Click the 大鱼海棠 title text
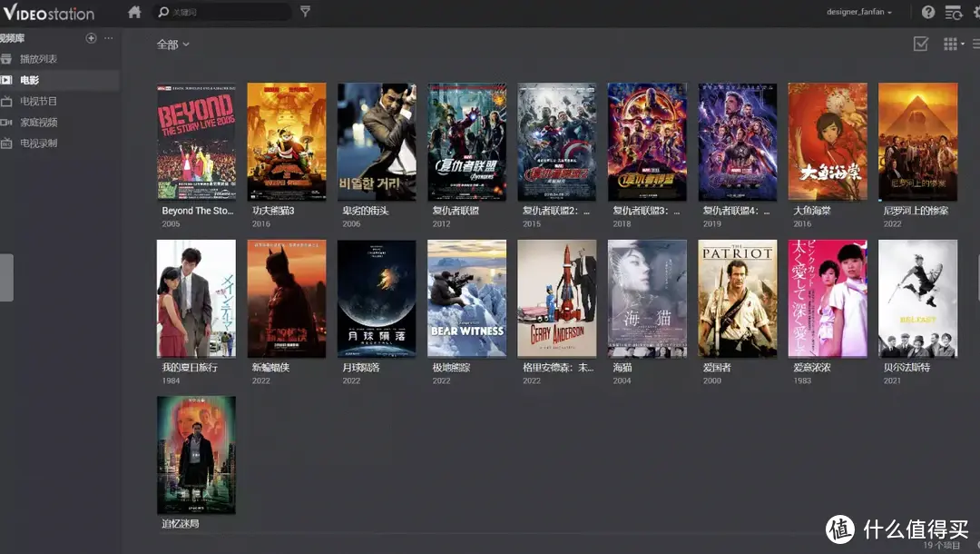The image size is (980, 554). click(812, 211)
